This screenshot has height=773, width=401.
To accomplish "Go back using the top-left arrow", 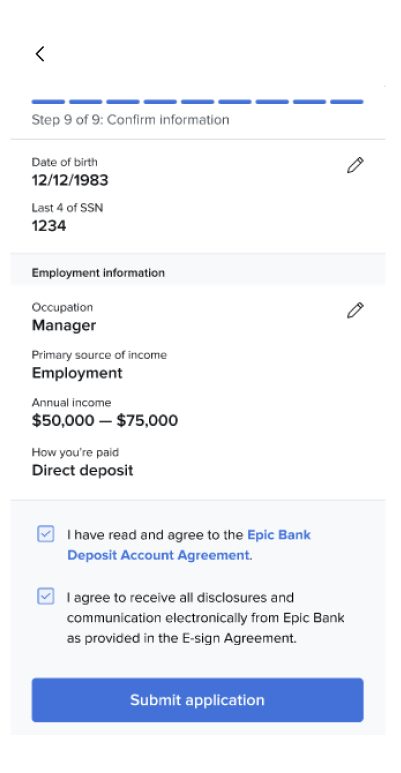I will tap(40, 54).
